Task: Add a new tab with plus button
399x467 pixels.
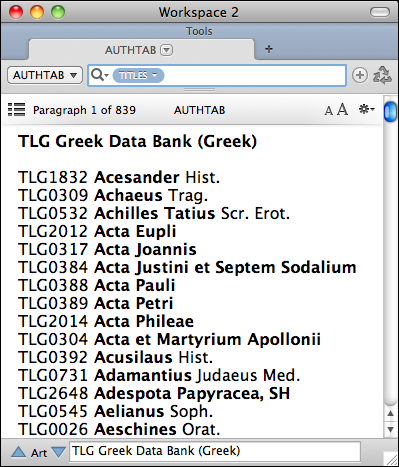Action: pyautogui.click(x=269, y=49)
